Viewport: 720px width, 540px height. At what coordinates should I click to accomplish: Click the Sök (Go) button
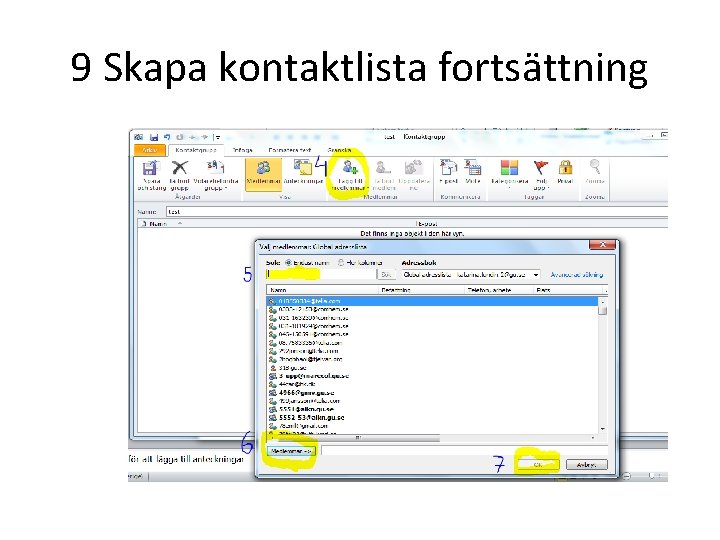coord(386,275)
